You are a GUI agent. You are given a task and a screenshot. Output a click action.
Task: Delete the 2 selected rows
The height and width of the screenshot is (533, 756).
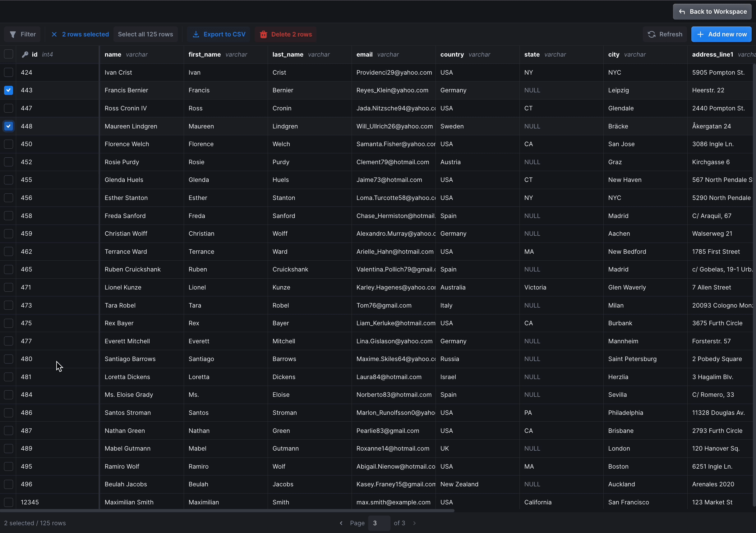(x=285, y=34)
